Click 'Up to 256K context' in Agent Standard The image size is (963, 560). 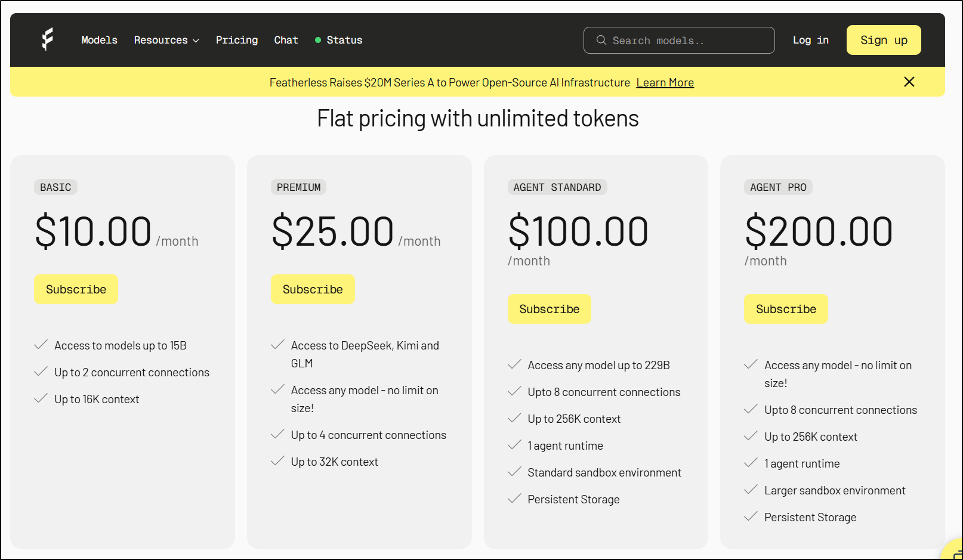574,419
